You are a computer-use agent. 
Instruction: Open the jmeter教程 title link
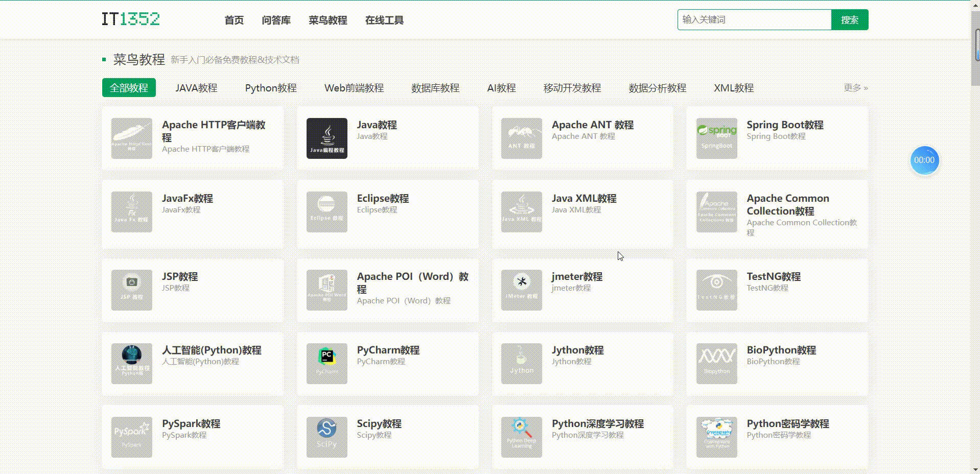(577, 276)
